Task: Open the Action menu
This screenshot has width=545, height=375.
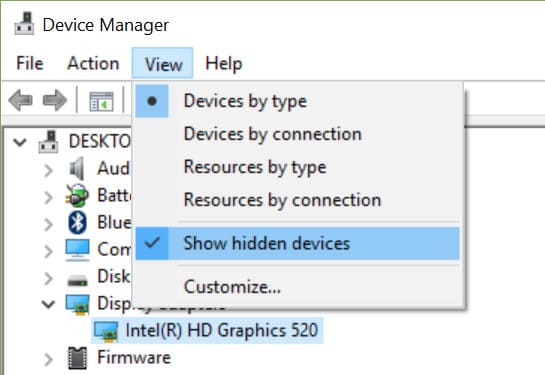Action: pos(93,64)
